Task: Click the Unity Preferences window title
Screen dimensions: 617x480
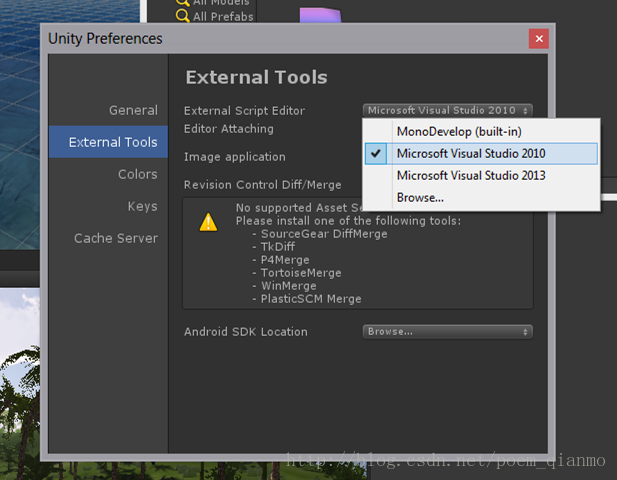Action: (105, 39)
